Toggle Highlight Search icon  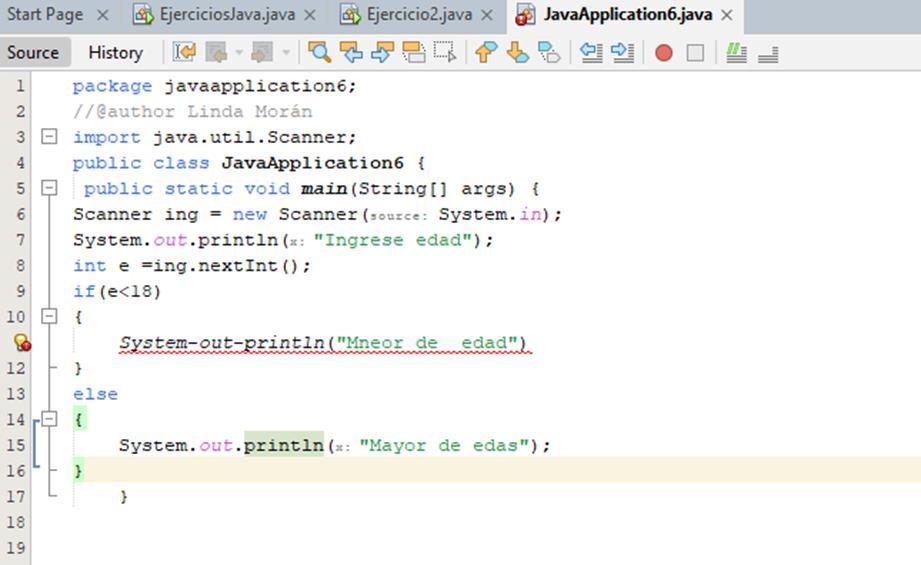pyautogui.click(x=414, y=52)
